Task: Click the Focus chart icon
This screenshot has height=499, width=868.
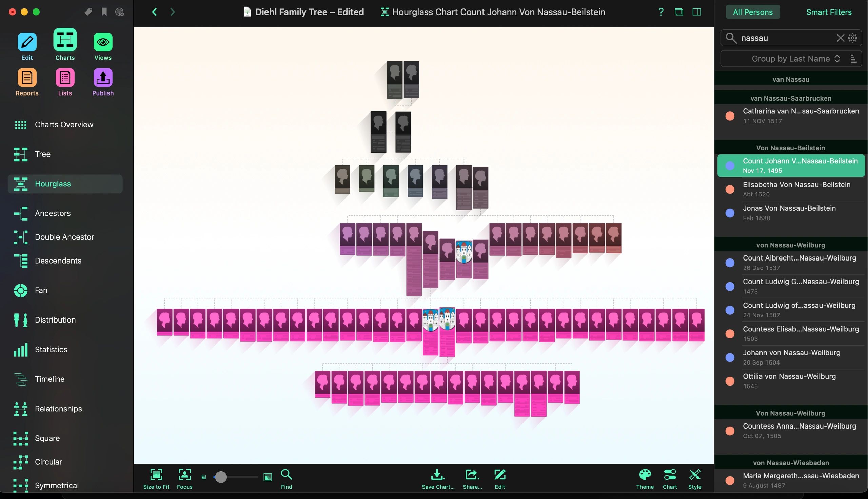Action: (184, 475)
